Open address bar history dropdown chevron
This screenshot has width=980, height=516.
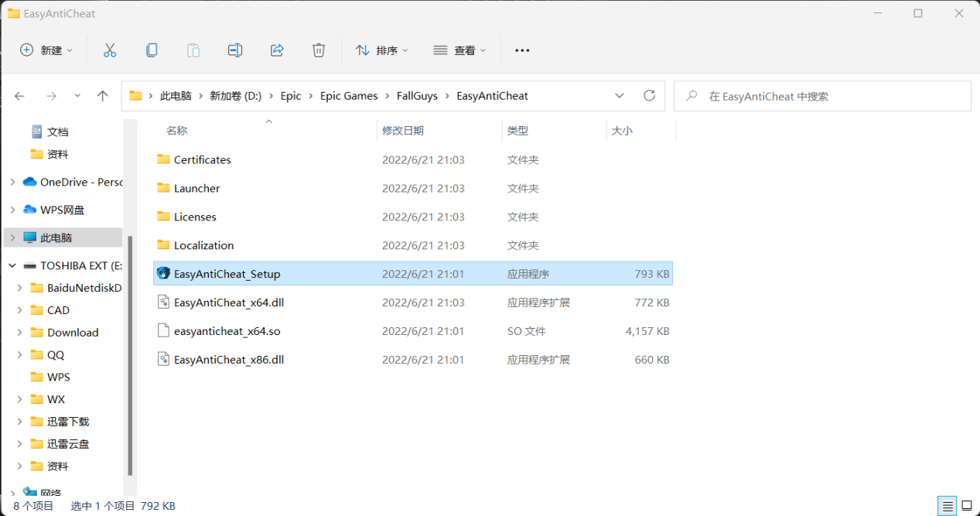point(620,96)
